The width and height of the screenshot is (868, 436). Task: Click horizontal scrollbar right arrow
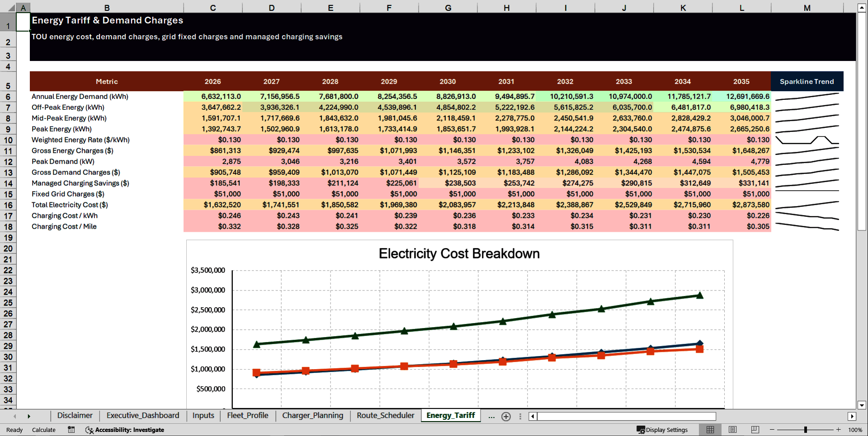click(x=852, y=416)
